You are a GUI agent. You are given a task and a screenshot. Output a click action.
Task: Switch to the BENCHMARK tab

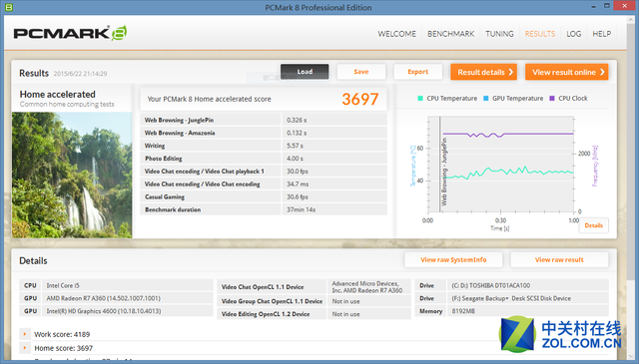click(x=450, y=34)
